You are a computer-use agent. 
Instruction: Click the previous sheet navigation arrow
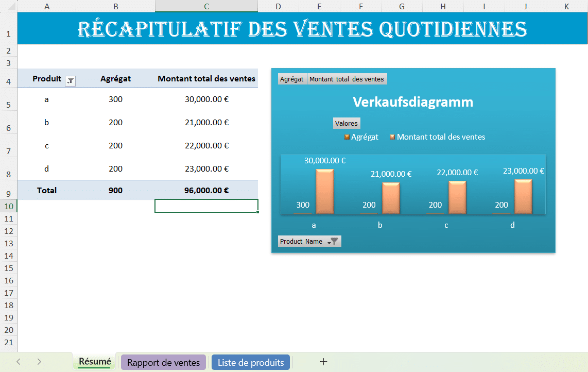click(x=19, y=362)
